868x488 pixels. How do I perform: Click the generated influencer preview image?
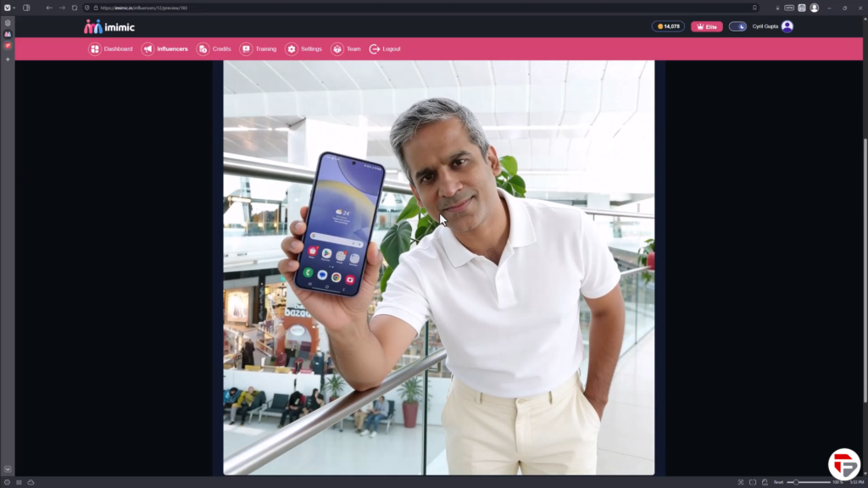click(x=438, y=267)
